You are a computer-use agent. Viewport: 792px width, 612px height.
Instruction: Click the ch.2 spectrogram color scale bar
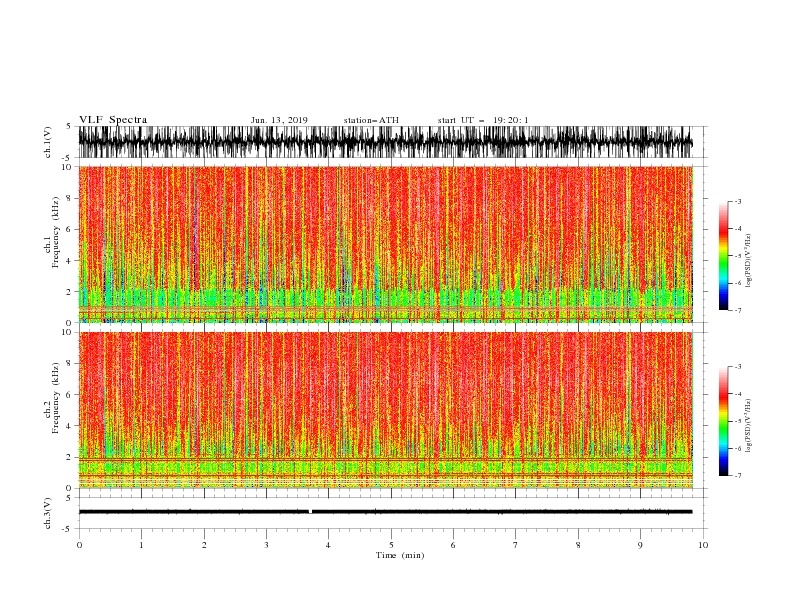point(723,421)
